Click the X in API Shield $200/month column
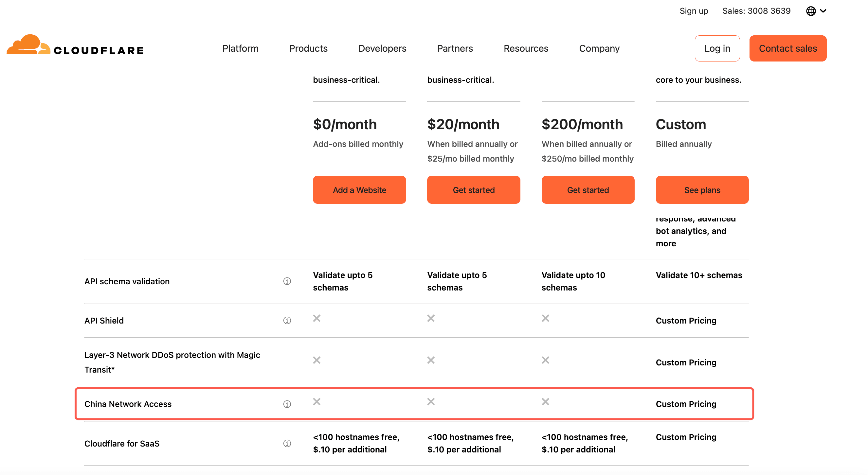The width and height of the screenshot is (868, 475). pyautogui.click(x=546, y=318)
